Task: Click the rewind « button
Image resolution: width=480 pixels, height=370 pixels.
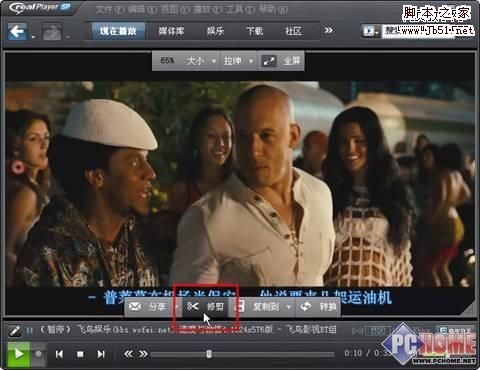Action: pos(128,354)
